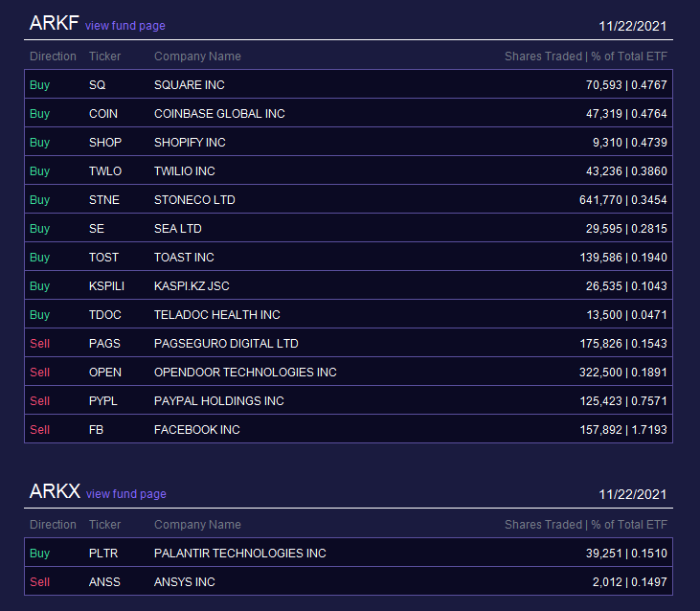Click shares value 322,500 | 0.1891
This screenshot has height=611, width=700.
click(623, 373)
